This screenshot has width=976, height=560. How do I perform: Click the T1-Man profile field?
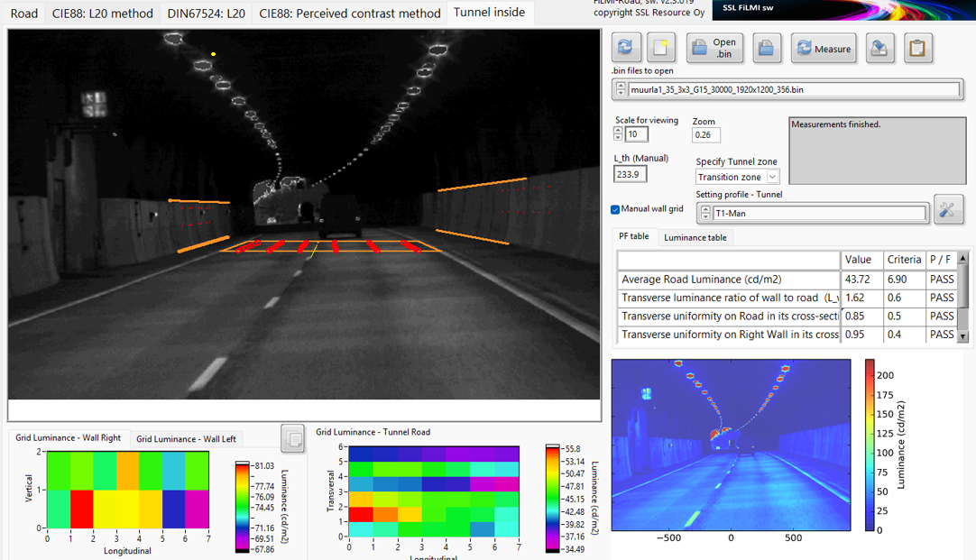pyautogui.click(x=820, y=214)
